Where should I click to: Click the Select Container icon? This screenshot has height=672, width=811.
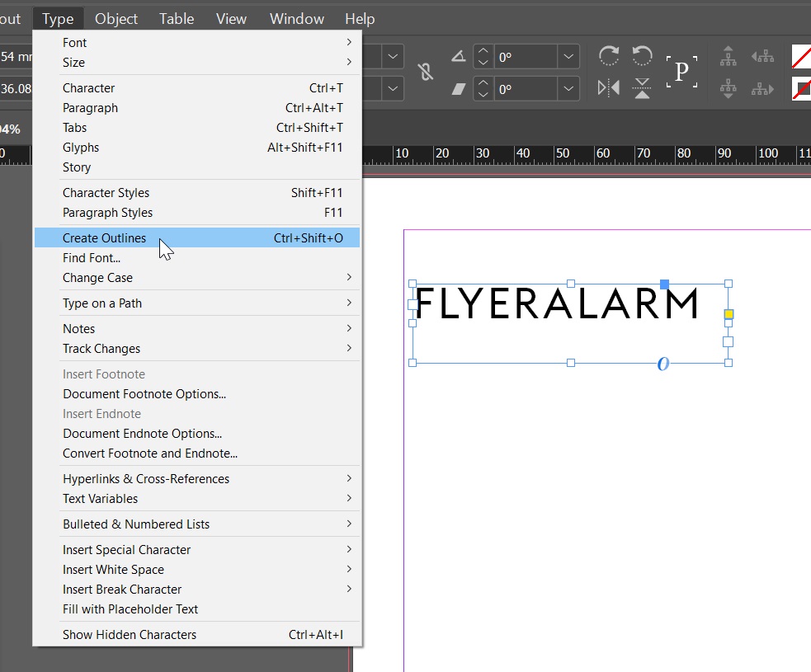click(x=728, y=56)
